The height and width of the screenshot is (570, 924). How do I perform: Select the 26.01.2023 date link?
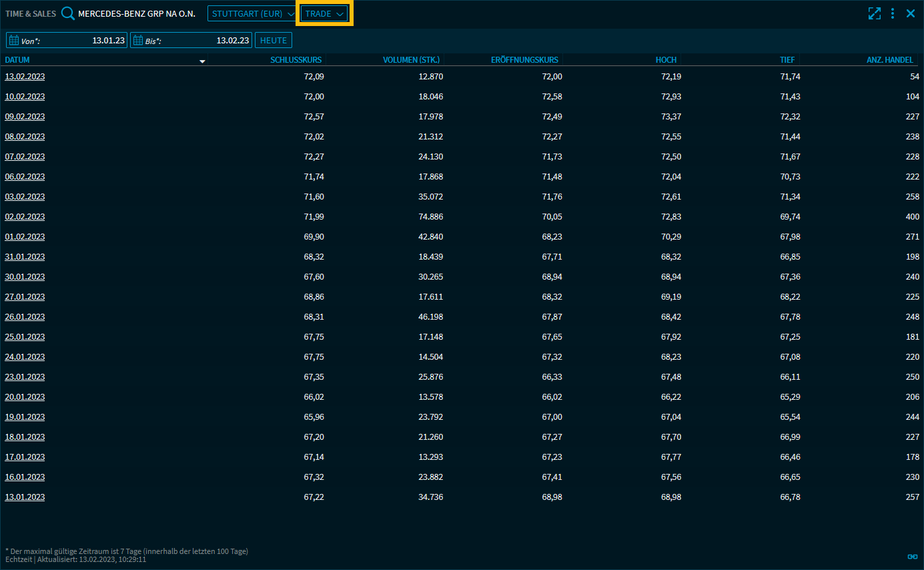(25, 316)
